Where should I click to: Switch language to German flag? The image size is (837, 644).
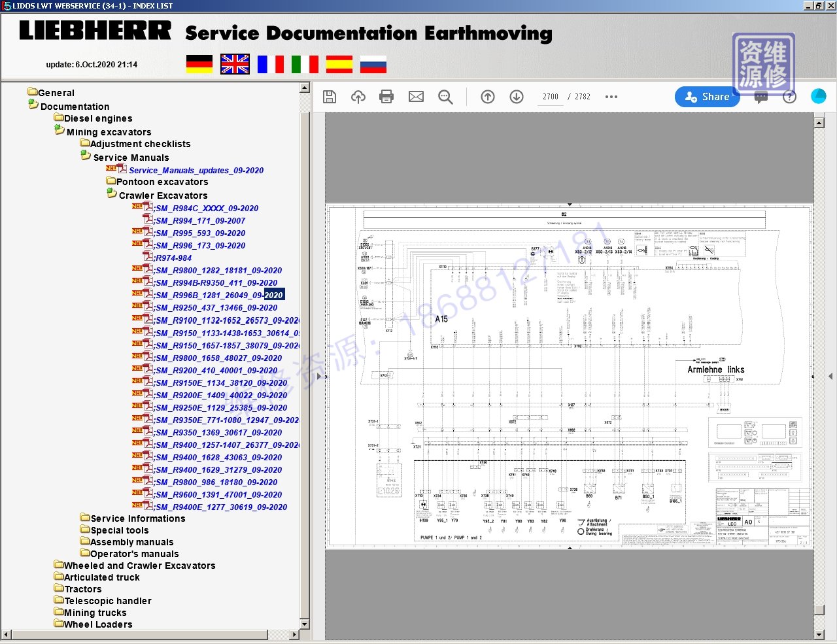tap(199, 64)
